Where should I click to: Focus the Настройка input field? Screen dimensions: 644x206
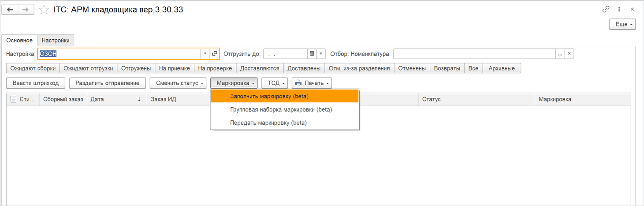click(x=119, y=54)
